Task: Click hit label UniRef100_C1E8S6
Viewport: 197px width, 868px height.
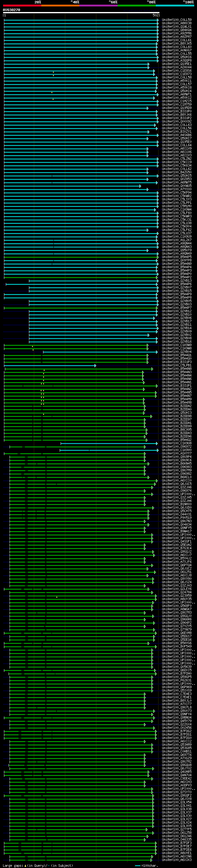Action: [176, 71]
